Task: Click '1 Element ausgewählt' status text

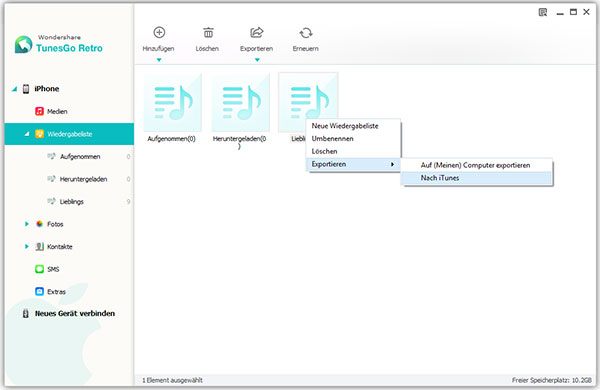Action: pos(172,380)
